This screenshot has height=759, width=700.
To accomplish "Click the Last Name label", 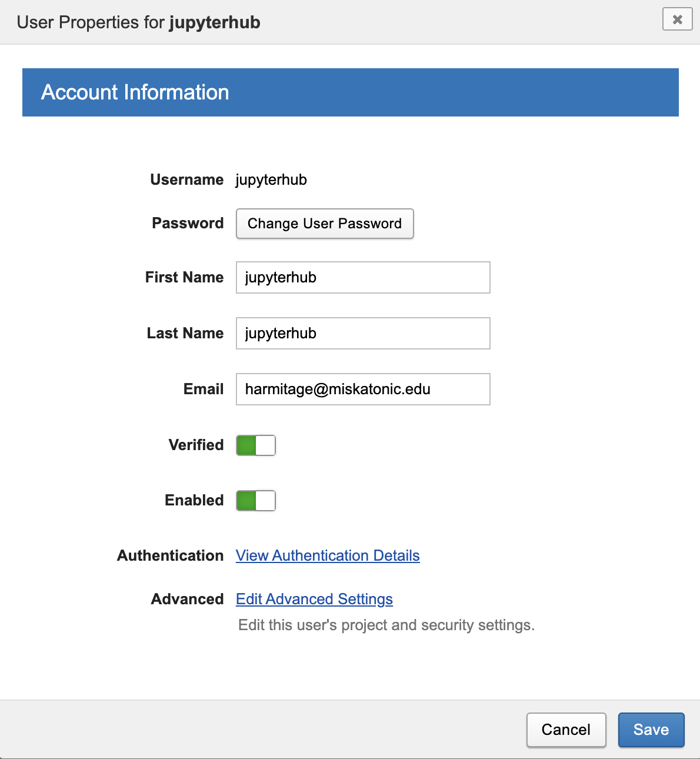I will [x=185, y=333].
